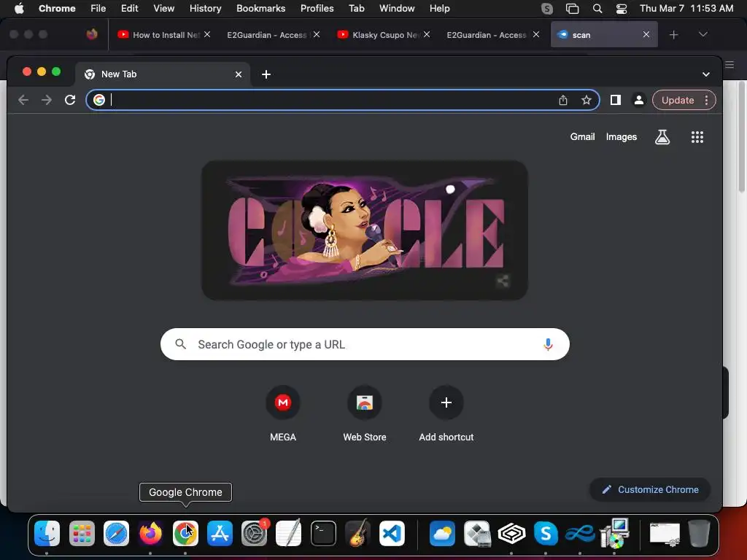The width and height of the screenshot is (747, 560).
Task: Open Search Labs flask icon
Action: [x=662, y=137]
